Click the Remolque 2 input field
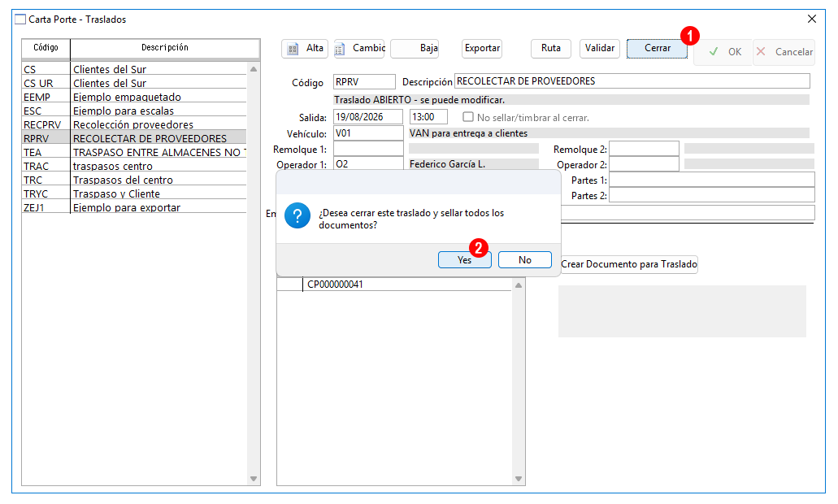The height and width of the screenshot is (504, 838). [x=644, y=149]
